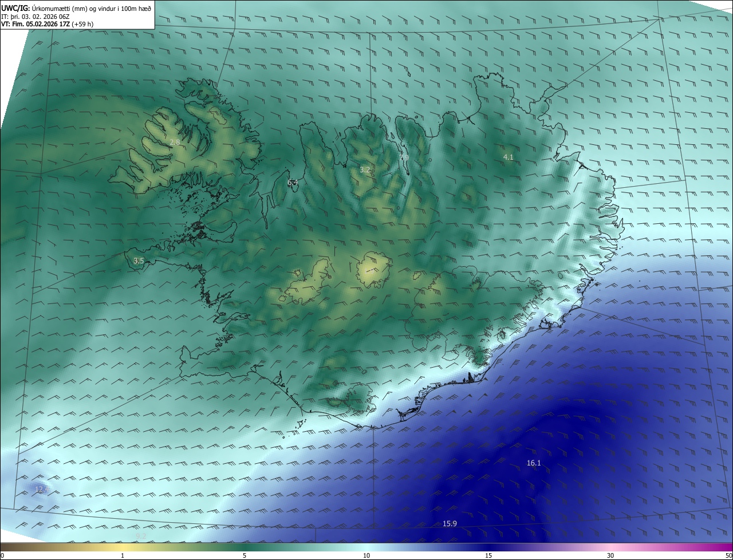Click the 3.5 value label on the map
Viewport: 733px width, 560px height.
click(138, 261)
